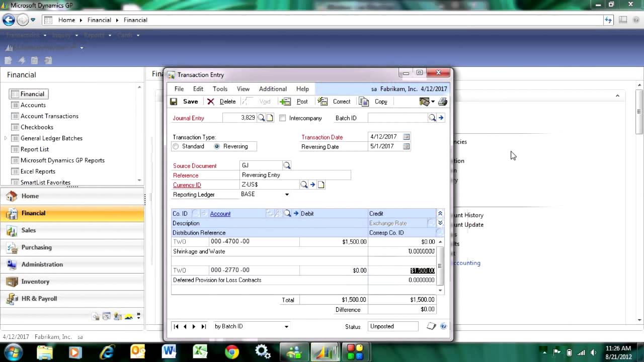Click the Correct journal icon
Screen dimensions: 644x362
[323, 102]
